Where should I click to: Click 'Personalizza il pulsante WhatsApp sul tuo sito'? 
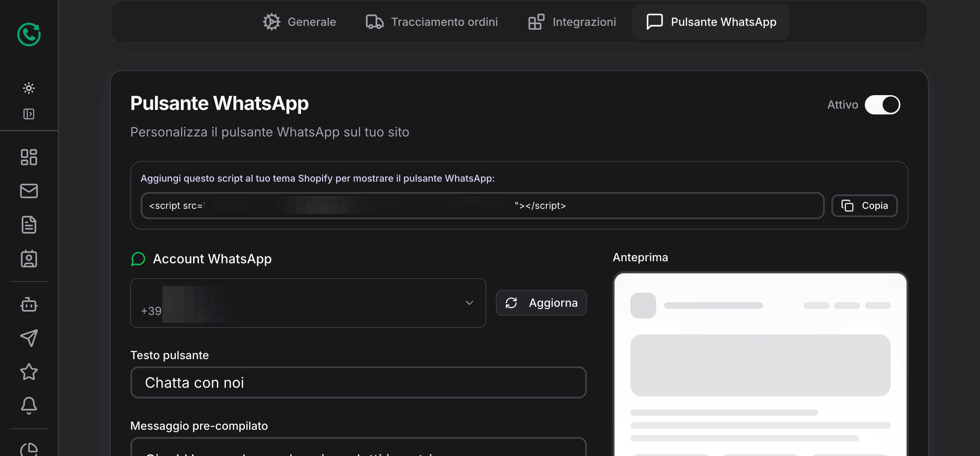pyautogui.click(x=270, y=132)
